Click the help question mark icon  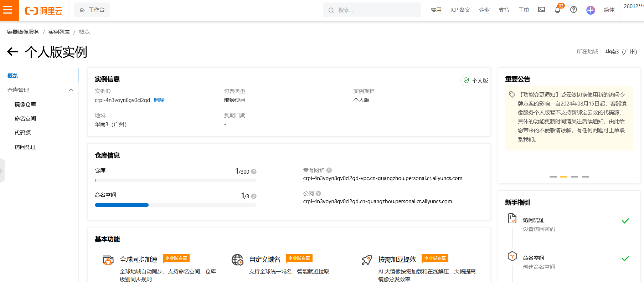tap(573, 10)
